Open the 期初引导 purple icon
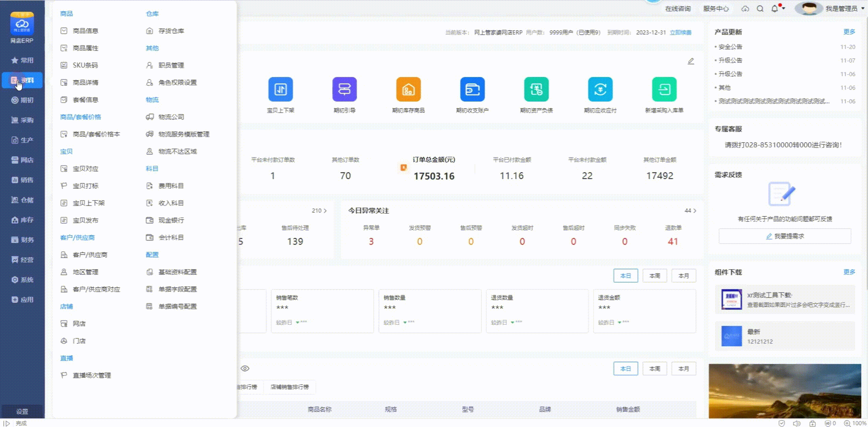This screenshot has width=868, height=427. point(344,89)
